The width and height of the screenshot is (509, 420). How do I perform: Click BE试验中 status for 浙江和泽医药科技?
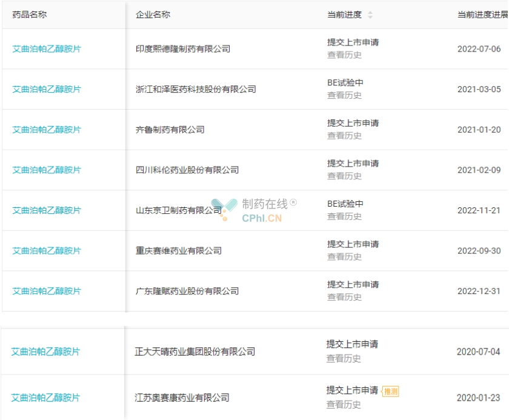pyautogui.click(x=345, y=83)
